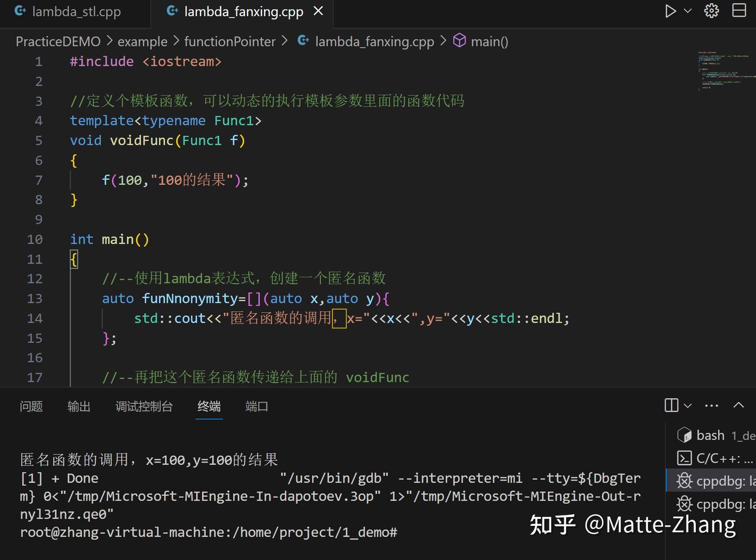This screenshot has width=756, height=560.
Task: Collapse the terminal panel
Action: pyautogui.click(x=739, y=405)
